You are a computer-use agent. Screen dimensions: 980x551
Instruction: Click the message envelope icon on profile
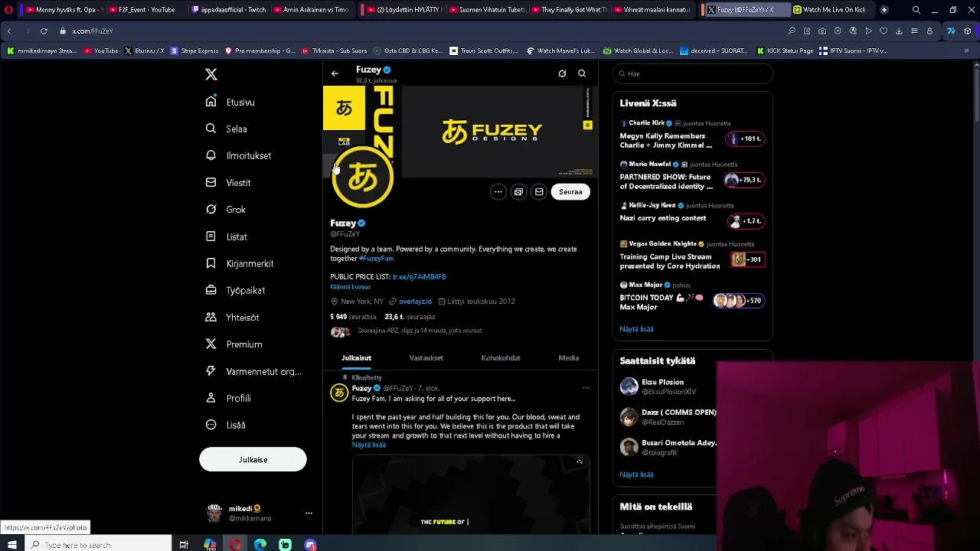pyautogui.click(x=539, y=192)
